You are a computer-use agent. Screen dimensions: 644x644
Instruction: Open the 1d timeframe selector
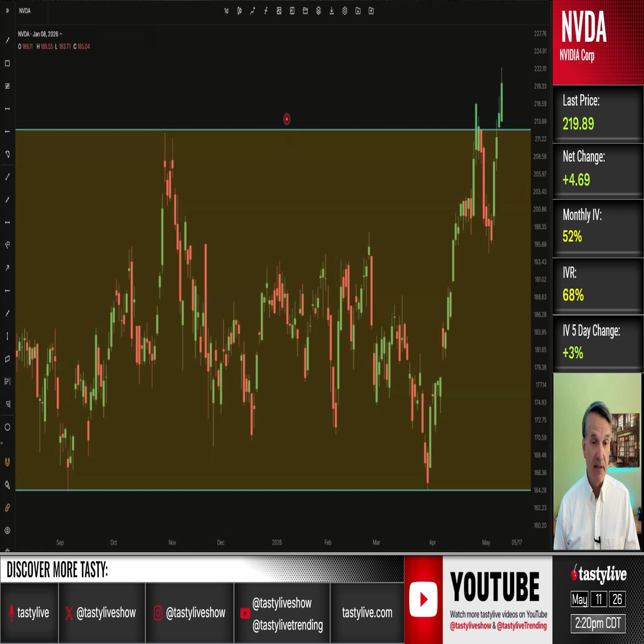tap(226, 11)
